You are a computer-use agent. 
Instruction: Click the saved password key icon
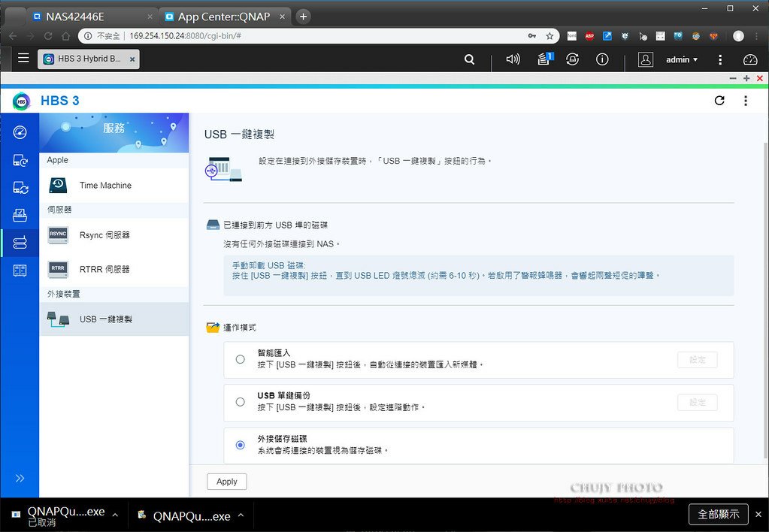(x=532, y=36)
